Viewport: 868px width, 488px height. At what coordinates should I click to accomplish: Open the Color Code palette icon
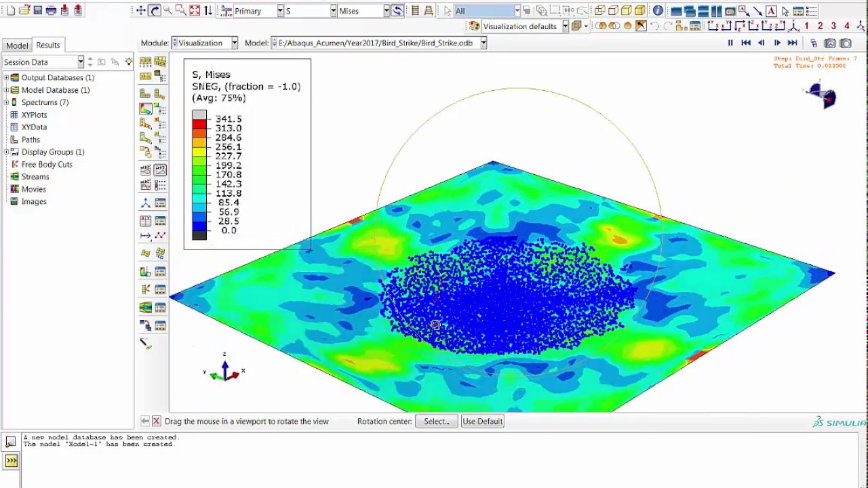pos(474,26)
